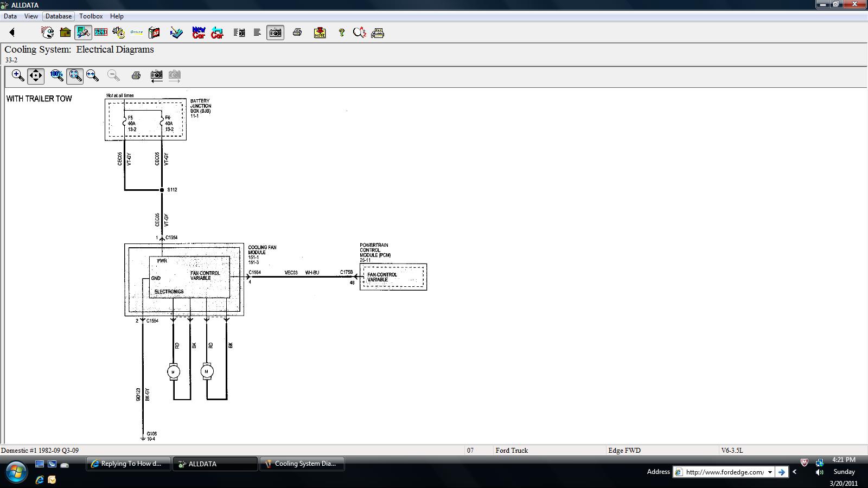Image resolution: width=868 pixels, height=488 pixels.
Task: Switch to the text-only lines icon
Action: click(257, 33)
